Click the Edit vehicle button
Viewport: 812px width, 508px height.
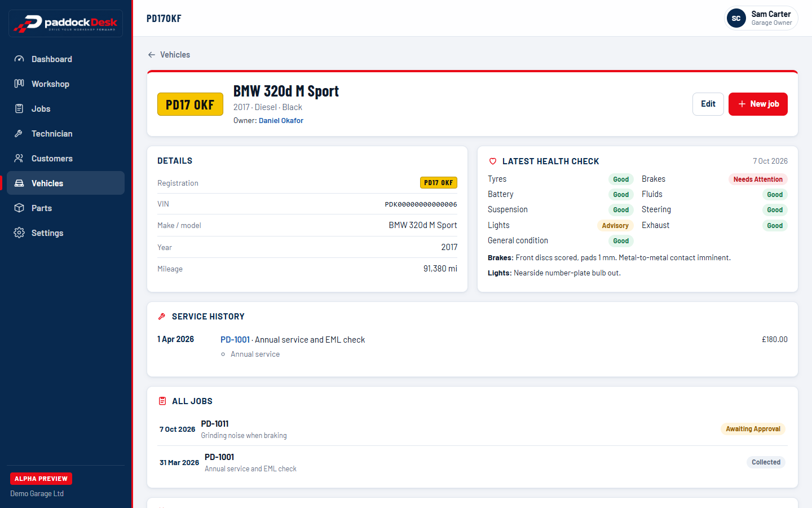tap(708, 104)
